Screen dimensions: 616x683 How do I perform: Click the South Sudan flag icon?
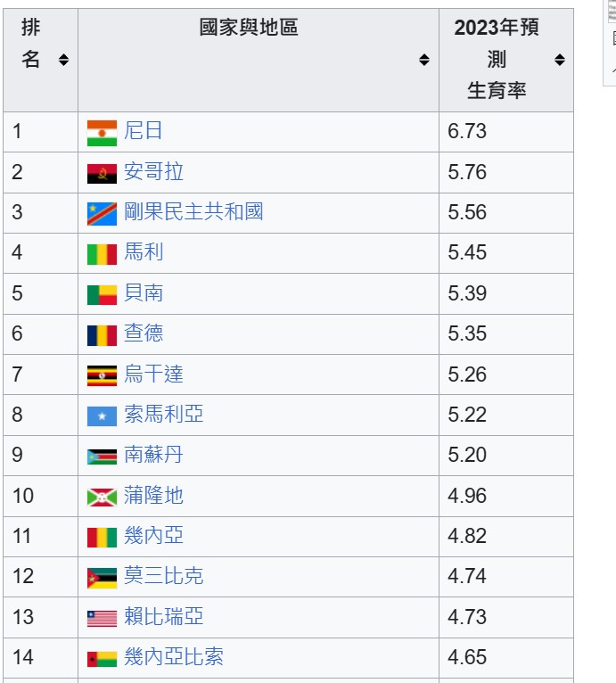click(x=102, y=457)
